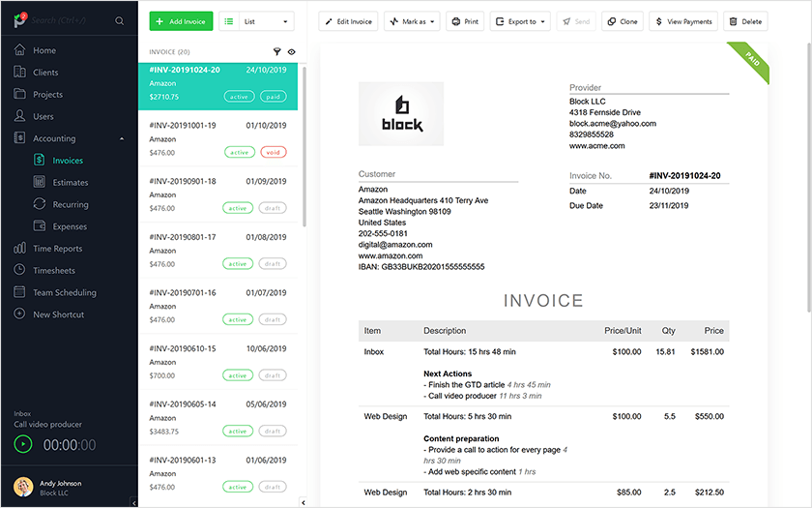Click the PAID corner ribbon
The image size is (812, 508).
click(752, 60)
